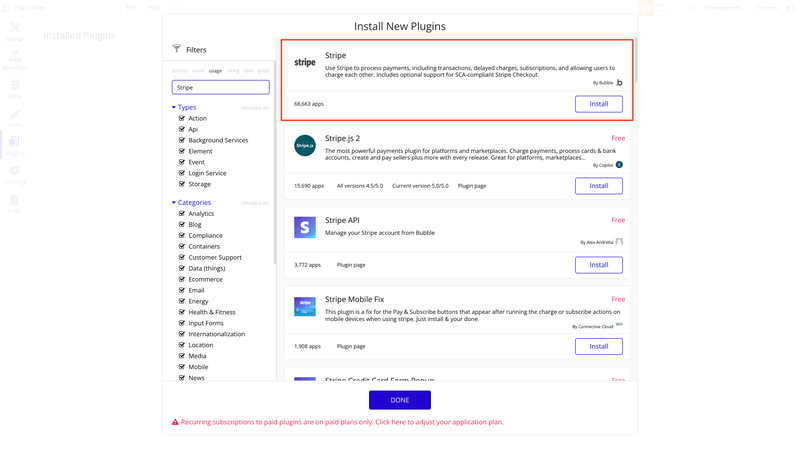Install the Stripe plugin by Bubble

(x=598, y=104)
